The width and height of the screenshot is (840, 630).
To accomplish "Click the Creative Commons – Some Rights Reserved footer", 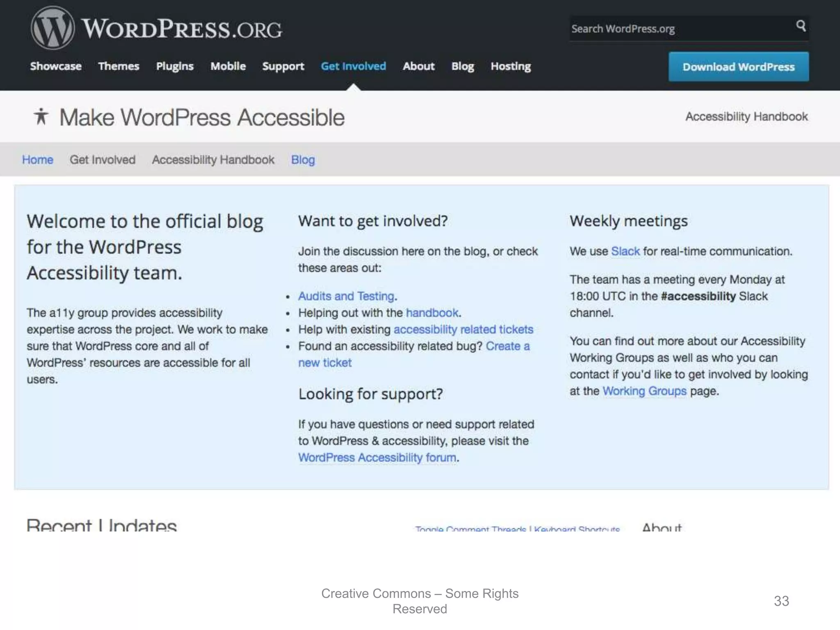I will coord(420,601).
